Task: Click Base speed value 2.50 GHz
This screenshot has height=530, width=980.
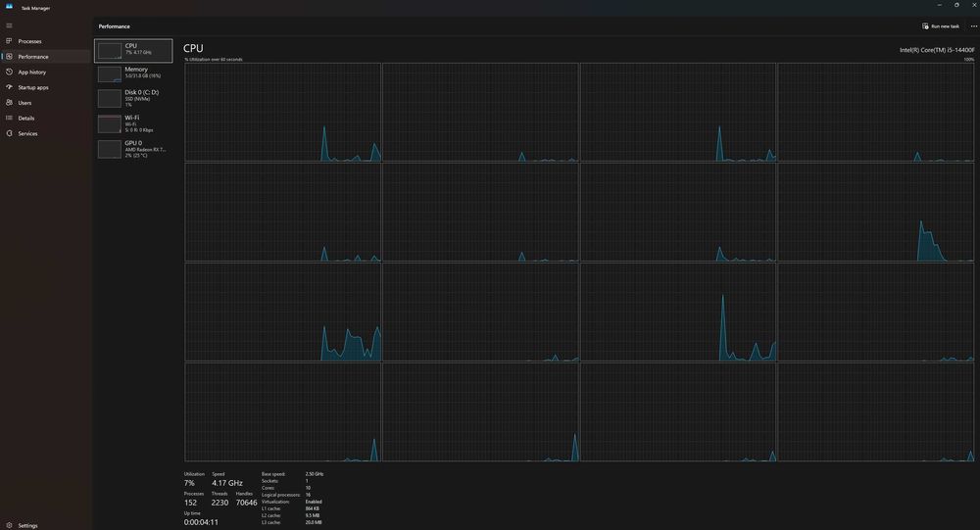Action: point(315,474)
